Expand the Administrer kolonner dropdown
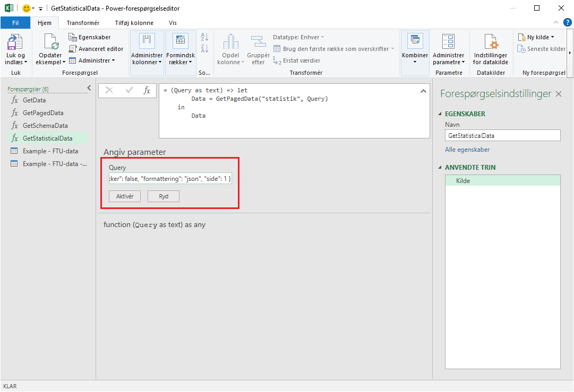Viewport: 574px width, 392px height. click(147, 62)
